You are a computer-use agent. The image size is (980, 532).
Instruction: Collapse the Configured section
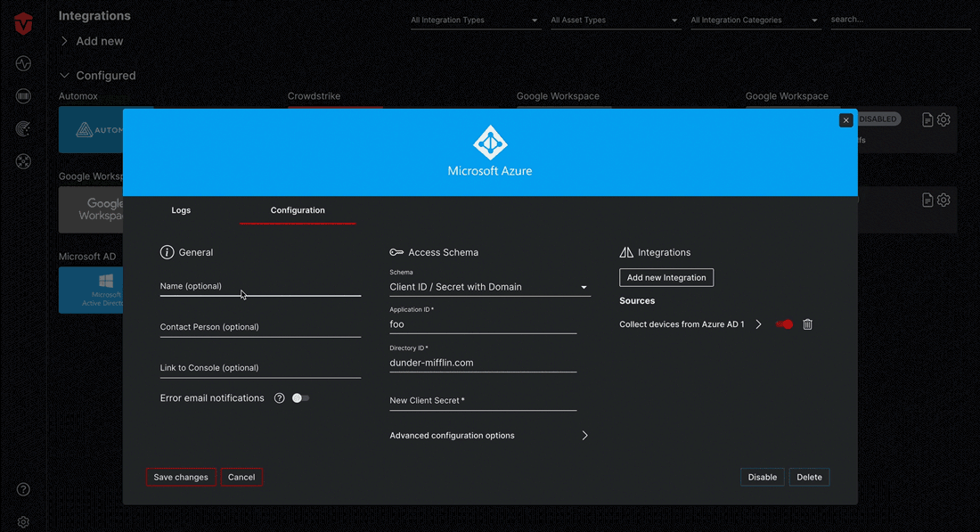97,76
